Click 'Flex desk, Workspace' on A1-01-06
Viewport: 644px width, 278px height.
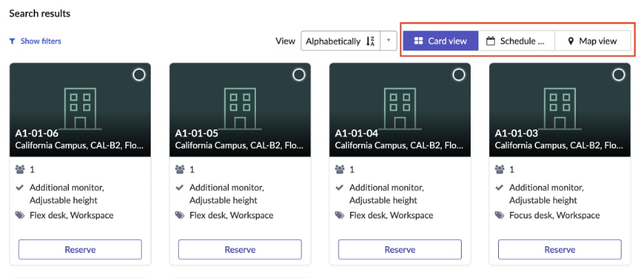coord(72,215)
